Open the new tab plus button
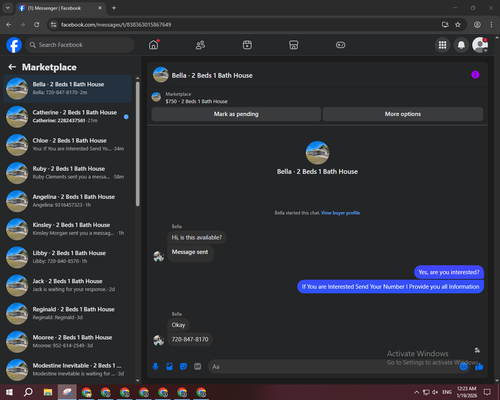This screenshot has height=400, width=500. [x=114, y=8]
